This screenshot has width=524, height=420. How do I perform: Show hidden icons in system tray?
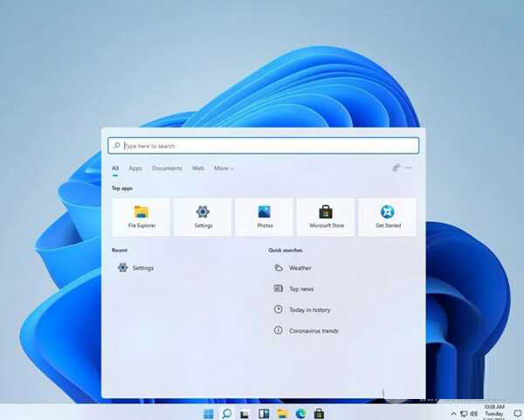coord(453,413)
